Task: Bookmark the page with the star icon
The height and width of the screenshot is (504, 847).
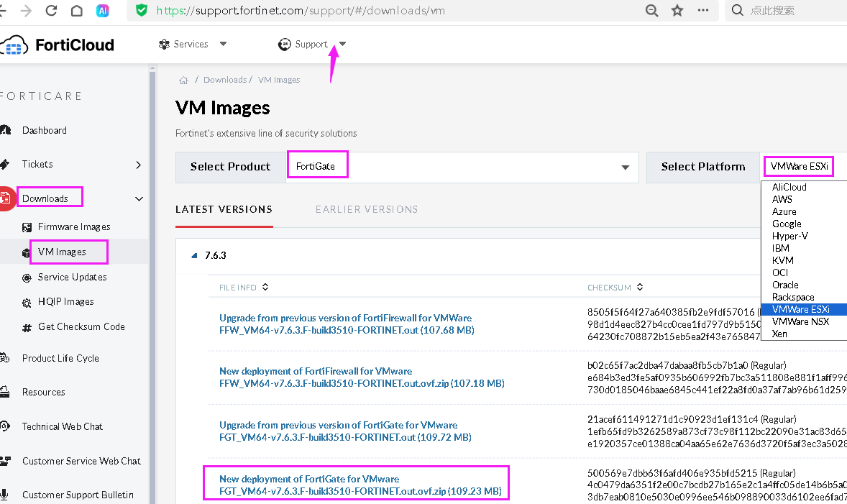Action: tap(677, 10)
